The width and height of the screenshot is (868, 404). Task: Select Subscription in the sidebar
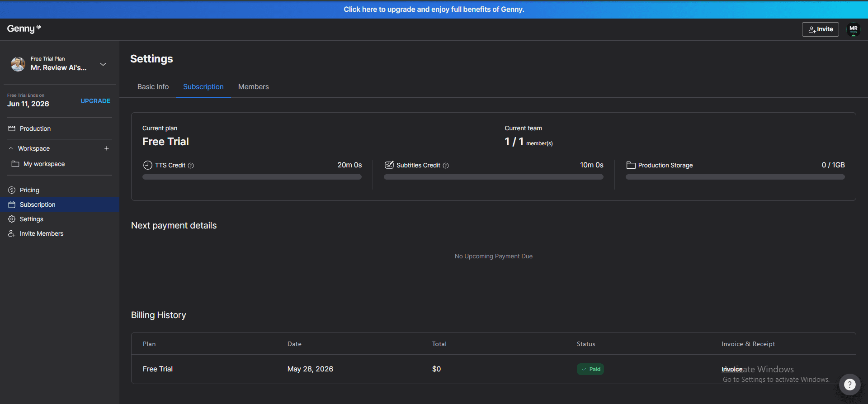pos(60,204)
